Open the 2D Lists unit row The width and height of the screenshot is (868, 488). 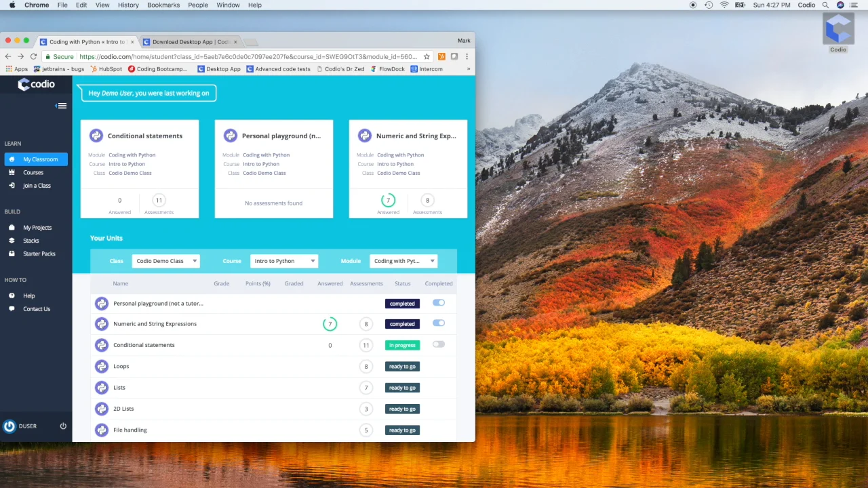[273, 409]
